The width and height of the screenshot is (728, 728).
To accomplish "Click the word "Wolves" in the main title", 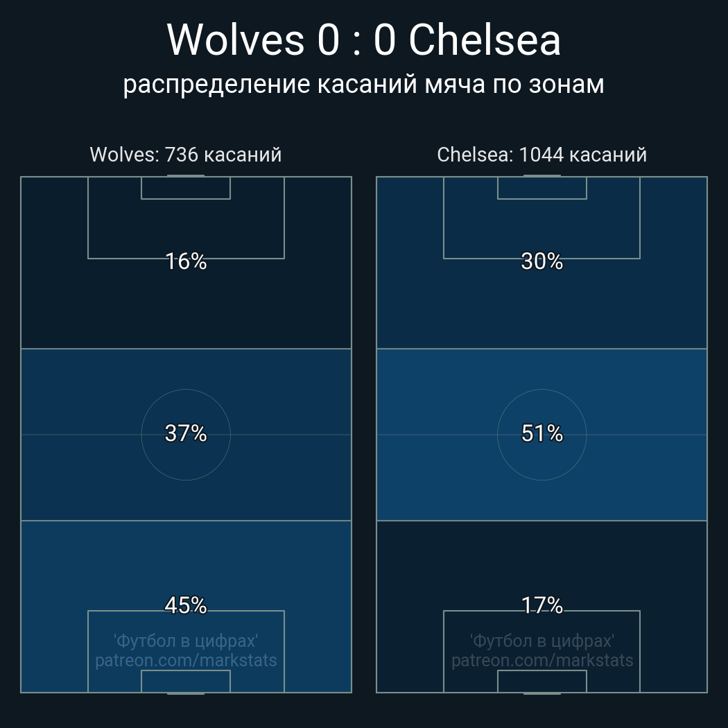I will point(236,40).
